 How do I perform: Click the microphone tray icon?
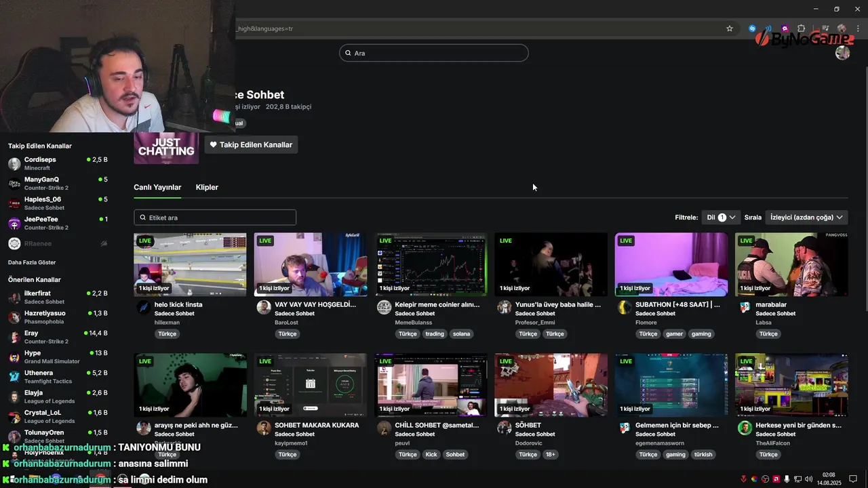click(787, 479)
